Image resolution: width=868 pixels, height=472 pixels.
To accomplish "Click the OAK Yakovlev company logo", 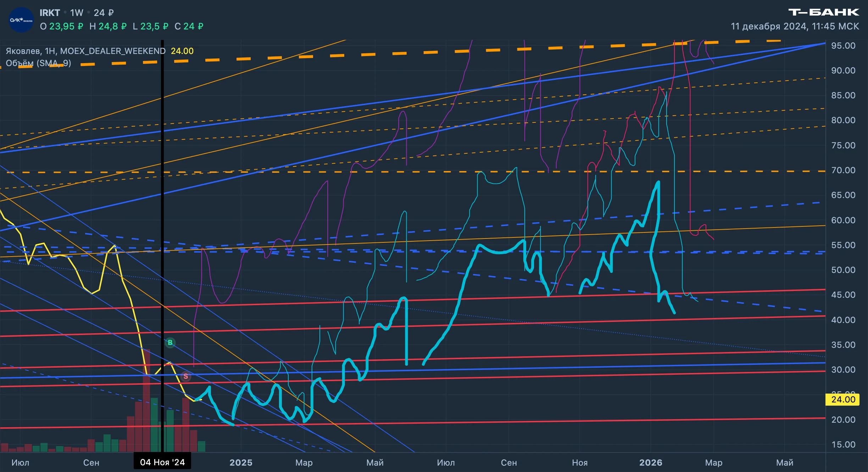I will (21, 20).
